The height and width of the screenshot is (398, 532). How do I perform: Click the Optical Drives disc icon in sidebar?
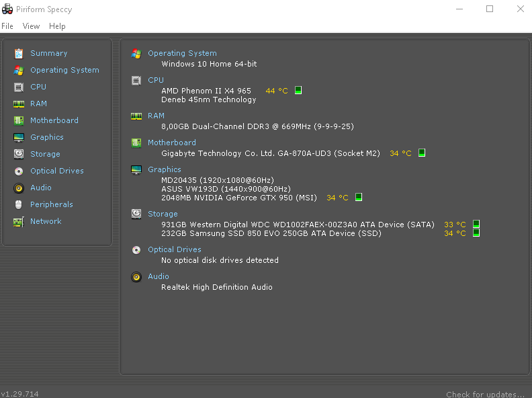point(18,171)
